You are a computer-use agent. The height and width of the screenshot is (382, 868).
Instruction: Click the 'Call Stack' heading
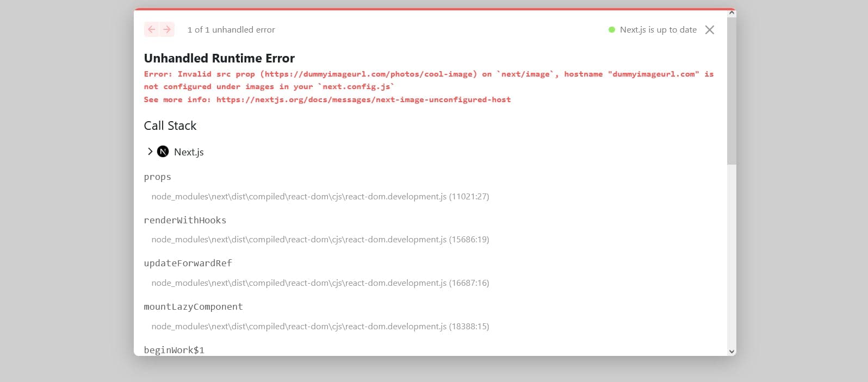[170, 126]
